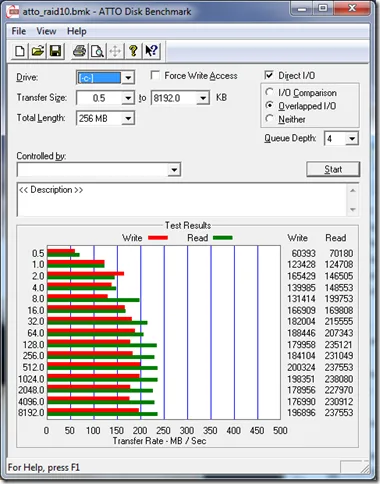380x484 pixels.
Task: Open a benchmark file with the folder icon
Action: tap(37, 51)
